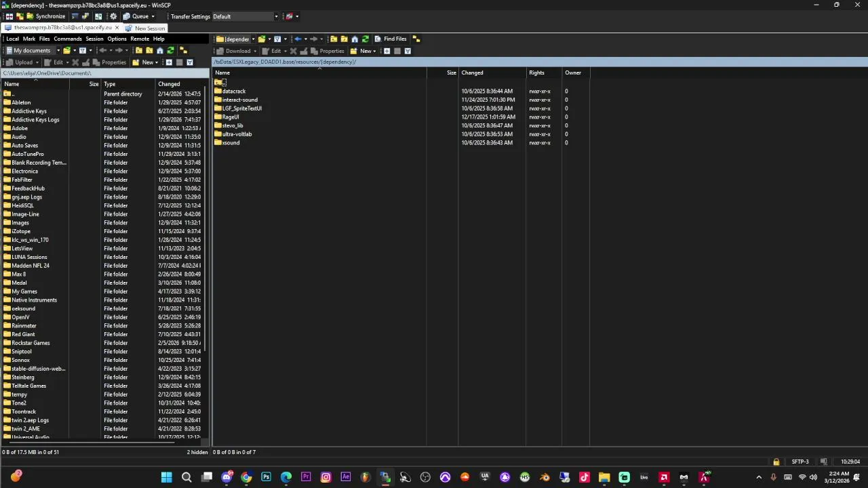
Task: Open the Local menu
Action: point(12,39)
